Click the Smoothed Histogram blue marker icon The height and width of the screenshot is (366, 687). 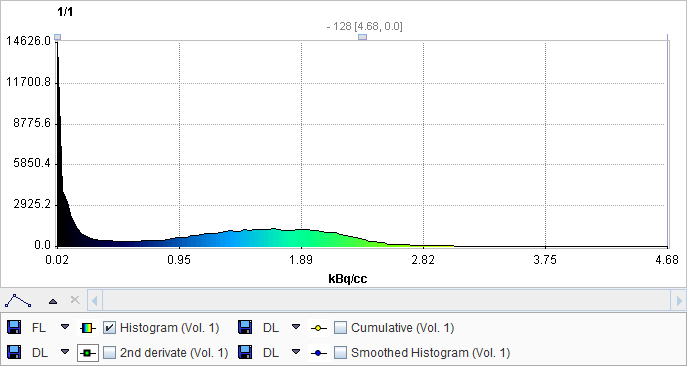[x=319, y=352]
